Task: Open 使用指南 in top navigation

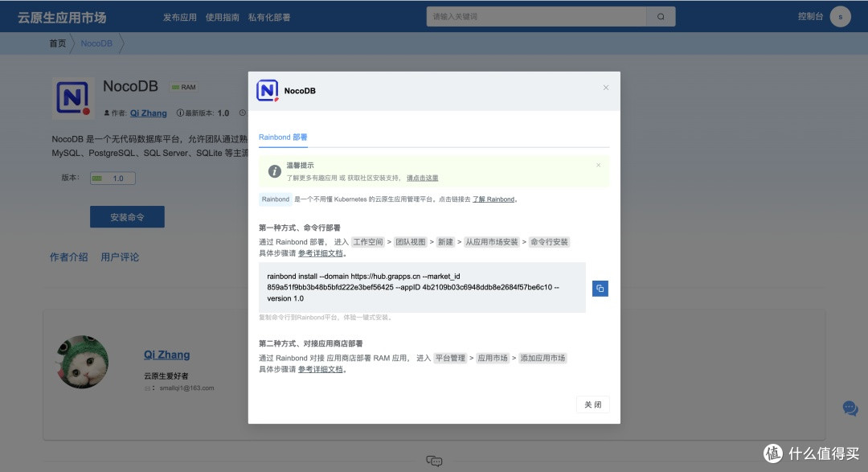Action: (x=222, y=17)
